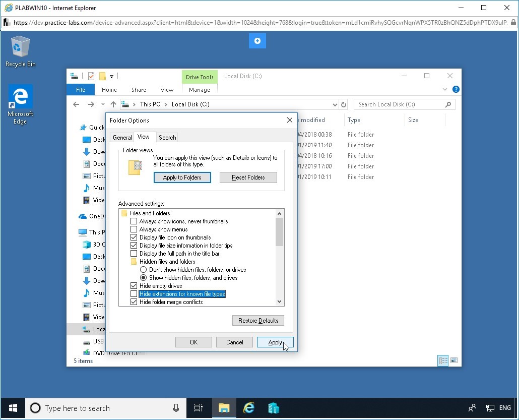Click the chevron before 'This PC' in address bar
The height and width of the screenshot is (420, 519).
(x=134, y=104)
